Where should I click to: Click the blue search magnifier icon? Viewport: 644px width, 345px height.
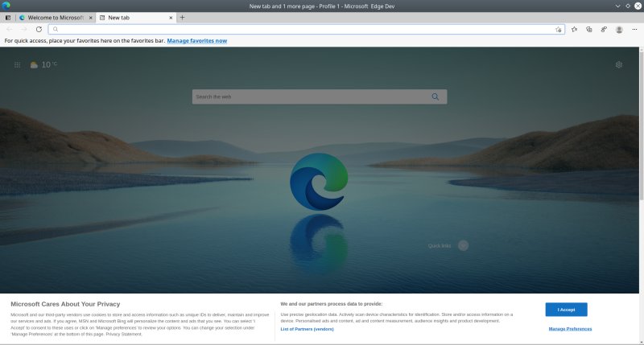click(x=436, y=97)
